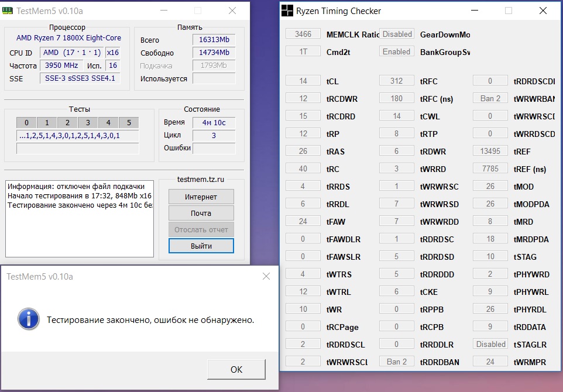
Task: Click the testmem.tz.ru label
Action: [200, 179]
